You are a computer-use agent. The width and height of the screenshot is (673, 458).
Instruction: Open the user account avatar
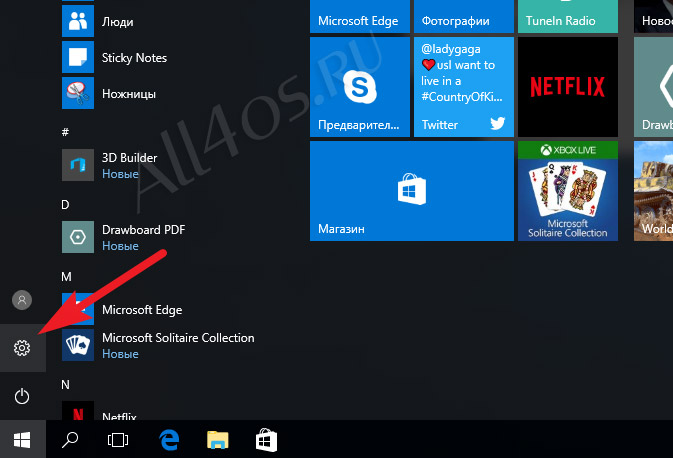[x=22, y=300]
